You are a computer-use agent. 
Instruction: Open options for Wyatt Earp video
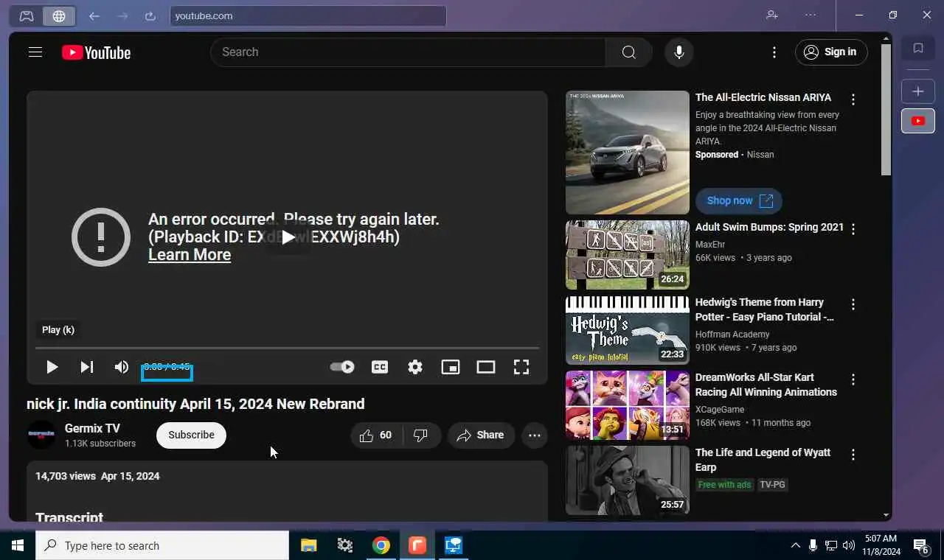coord(853,455)
